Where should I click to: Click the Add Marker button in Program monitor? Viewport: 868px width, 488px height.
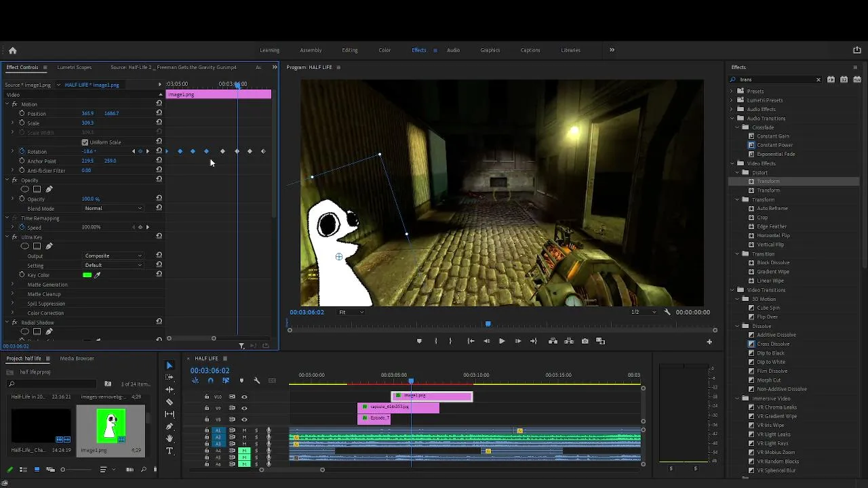(x=419, y=341)
